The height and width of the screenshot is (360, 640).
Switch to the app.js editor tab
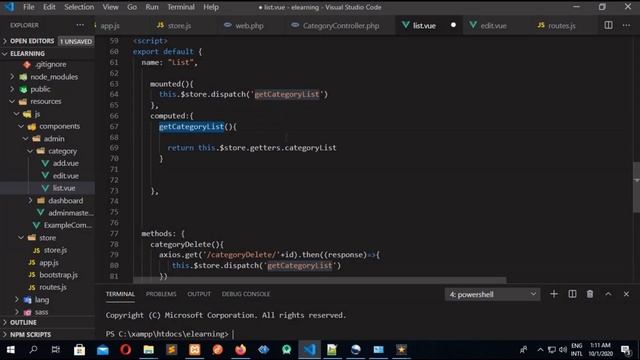(109, 25)
